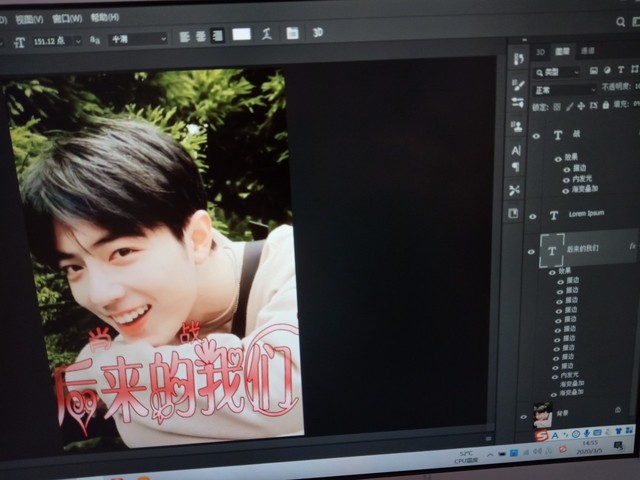This screenshot has width=640, height=480.
Task: Hide 渐变叠加 effect on 战 layer
Action: point(565,191)
